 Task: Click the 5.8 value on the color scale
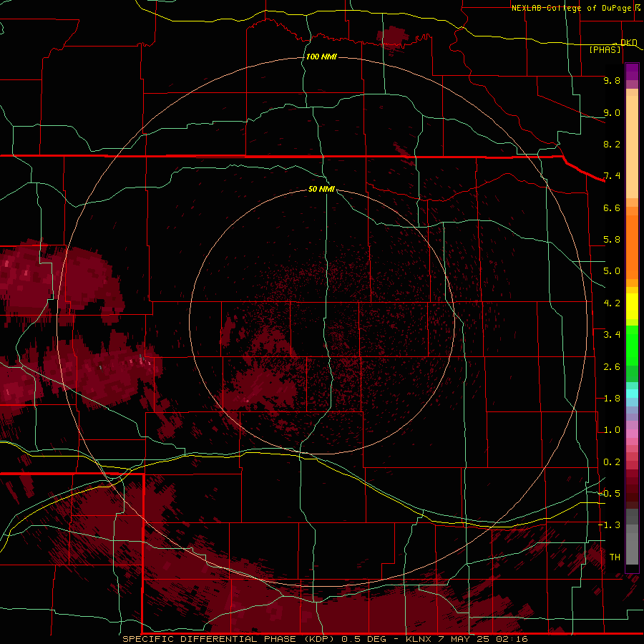pos(612,240)
